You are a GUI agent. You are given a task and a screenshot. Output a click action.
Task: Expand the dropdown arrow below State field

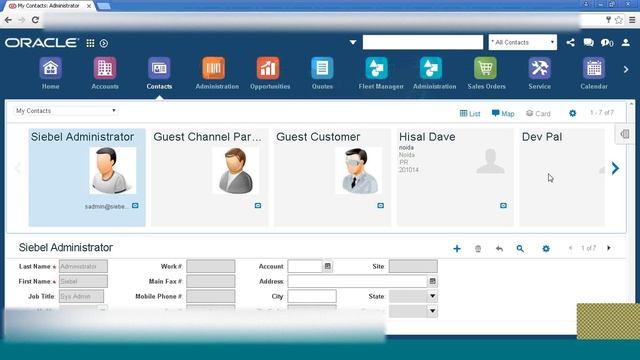coord(432,311)
